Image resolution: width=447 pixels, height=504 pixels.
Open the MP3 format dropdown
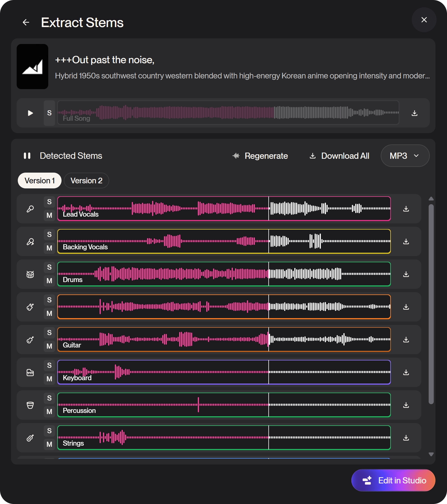click(x=405, y=156)
